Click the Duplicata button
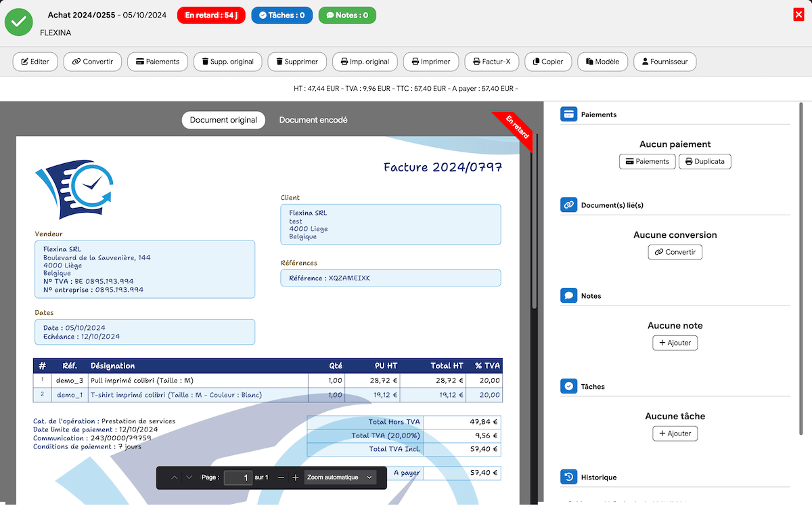812x508 pixels. tap(704, 161)
